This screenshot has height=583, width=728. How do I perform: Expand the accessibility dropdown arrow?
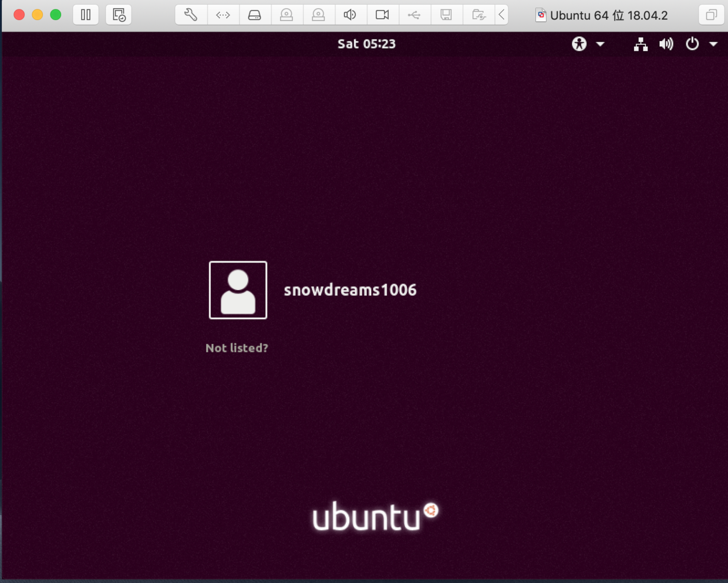click(x=599, y=43)
